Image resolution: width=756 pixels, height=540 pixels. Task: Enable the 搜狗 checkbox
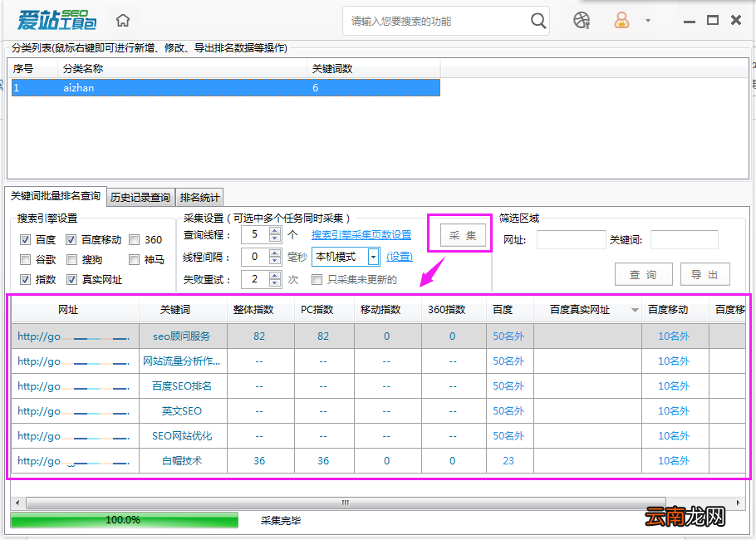71,260
